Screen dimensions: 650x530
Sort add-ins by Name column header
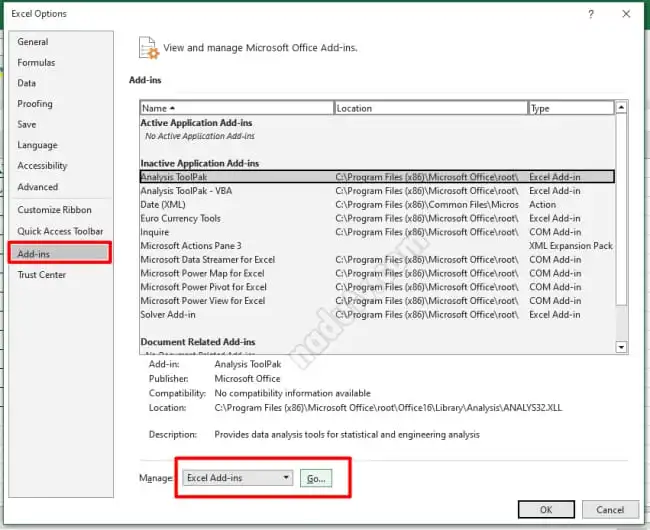237,108
